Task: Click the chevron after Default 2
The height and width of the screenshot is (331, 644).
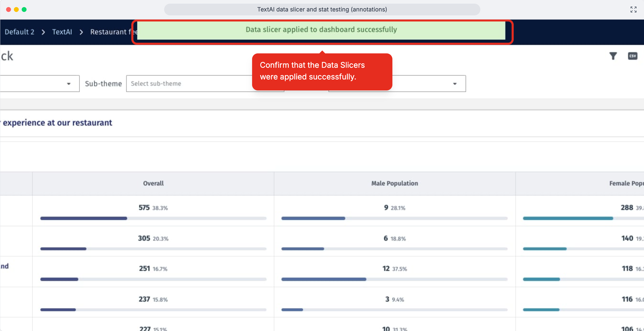Action: pos(43,32)
